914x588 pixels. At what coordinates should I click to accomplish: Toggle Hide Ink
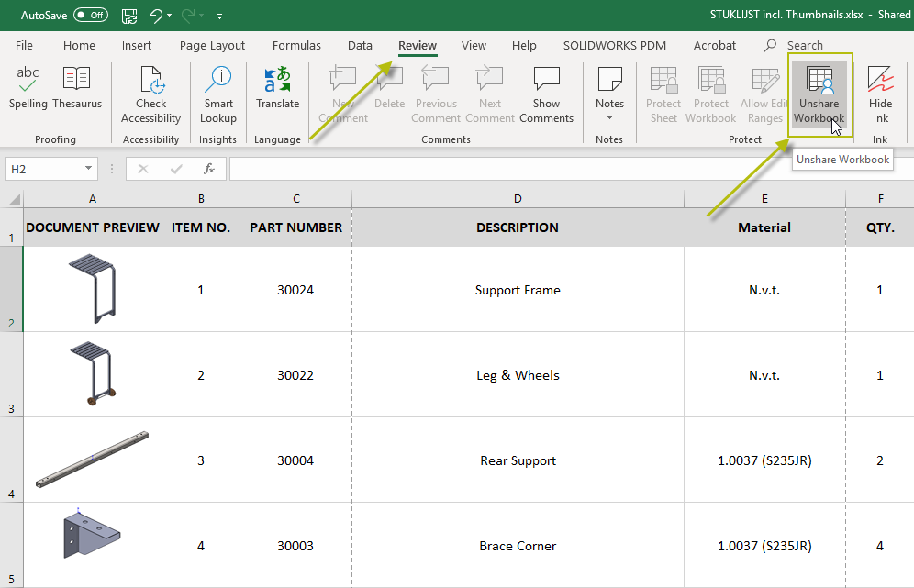pyautogui.click(x=880, y=95)
